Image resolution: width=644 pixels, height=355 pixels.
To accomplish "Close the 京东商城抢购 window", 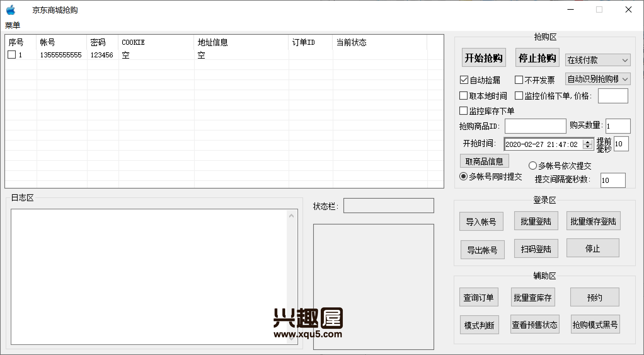I will [629, 10].
